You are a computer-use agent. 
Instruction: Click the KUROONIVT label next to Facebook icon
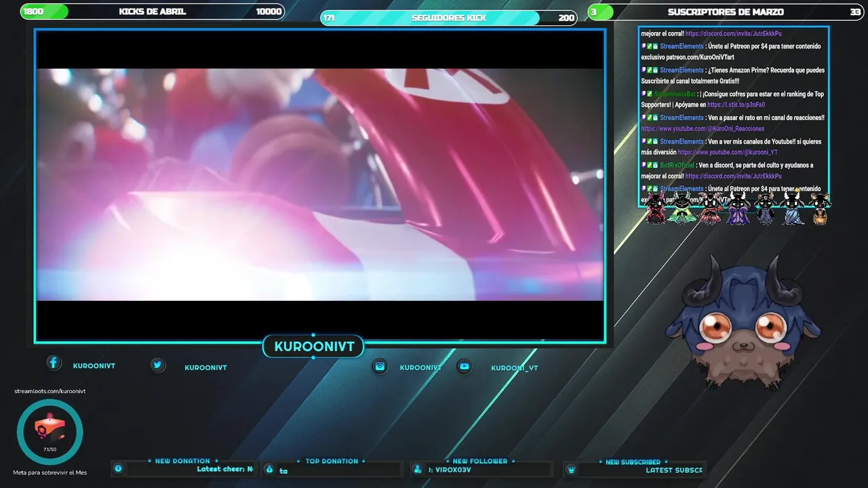point(94,366)
